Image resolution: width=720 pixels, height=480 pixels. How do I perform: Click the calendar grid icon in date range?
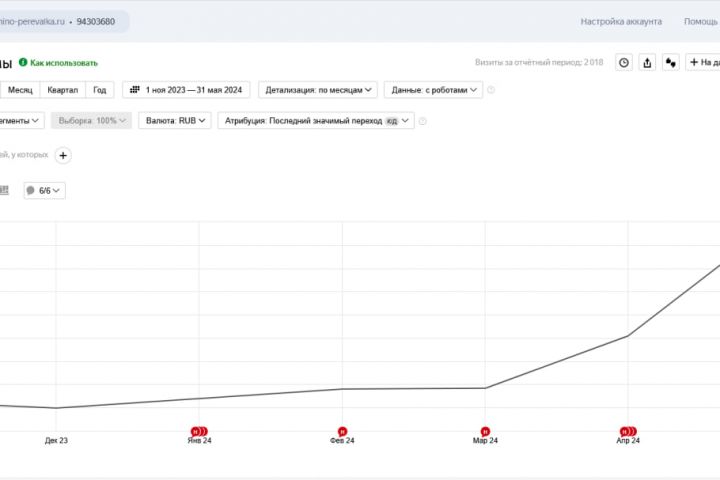pyautogui.click(x=135, y=90)
